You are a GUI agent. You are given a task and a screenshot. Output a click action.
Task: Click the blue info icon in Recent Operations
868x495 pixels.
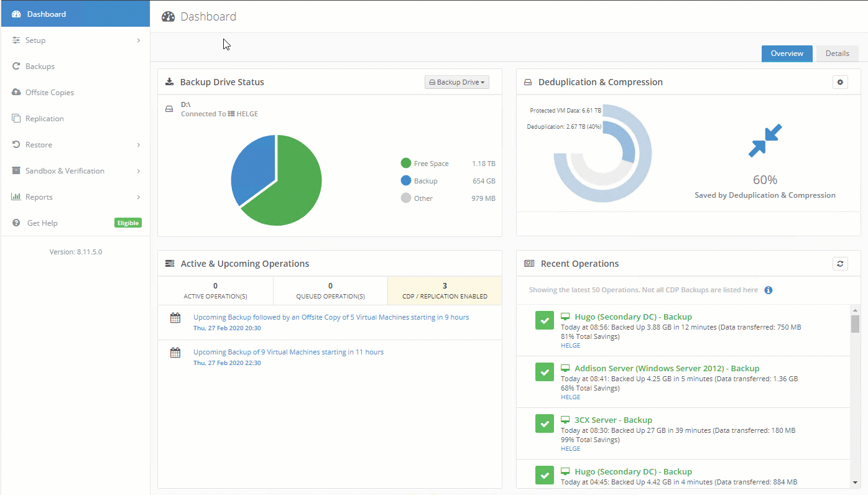pyautogui.click(x=769, y=290)
